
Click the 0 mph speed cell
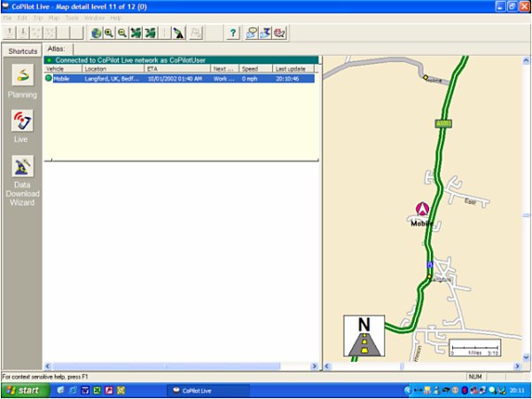click(250, 79)
